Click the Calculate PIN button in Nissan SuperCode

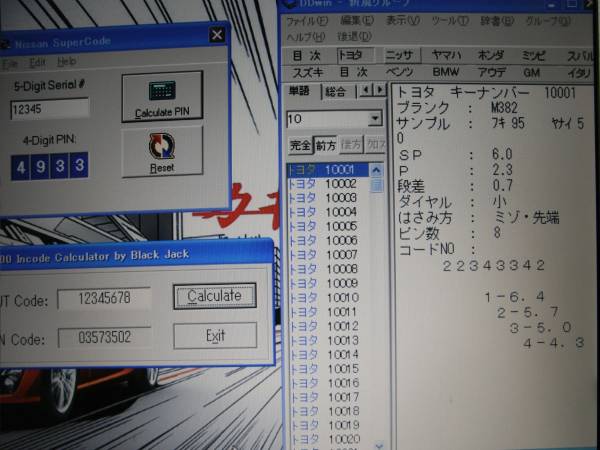pyautogui.click(x=162, y=97)
